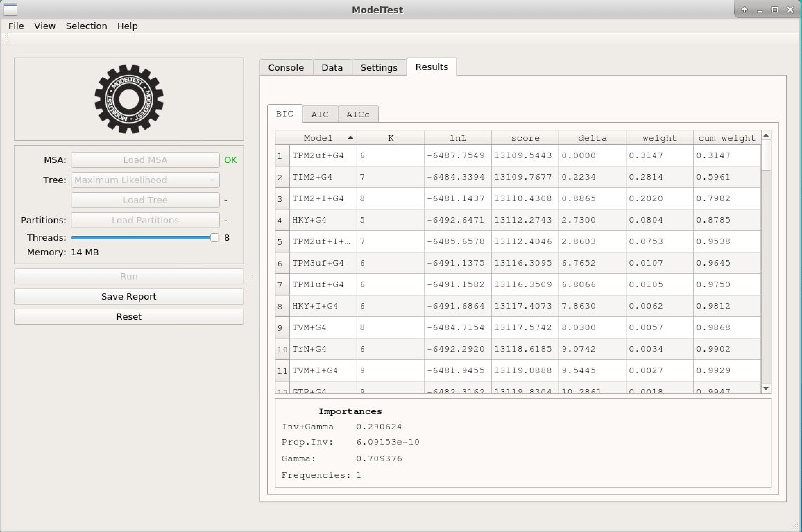
Task: Switch to the Console tab
Action: [x=286, y=67]
